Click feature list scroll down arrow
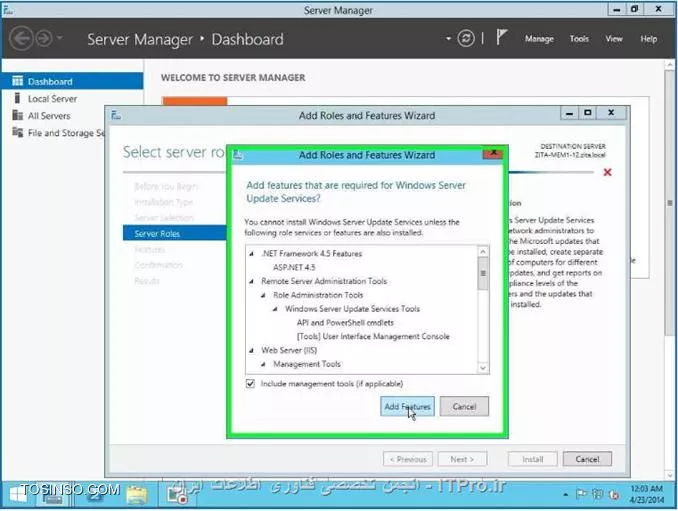Viewport: 678px width, 511px height. coord(483,368)
